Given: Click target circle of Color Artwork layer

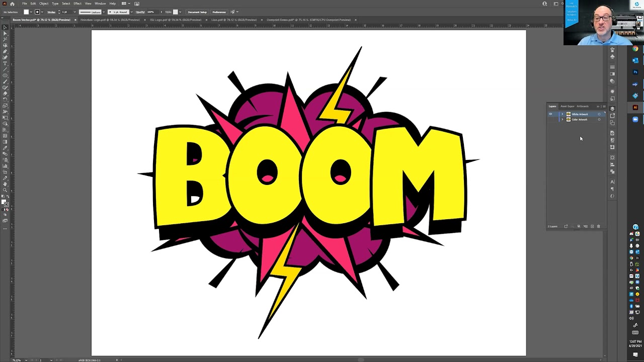Looking at the screenshot, I should pos(599,120).
